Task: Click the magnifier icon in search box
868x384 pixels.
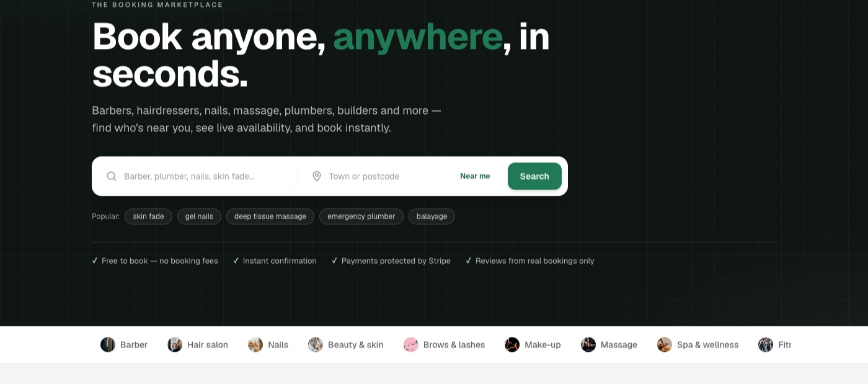Action: (112, 176)
